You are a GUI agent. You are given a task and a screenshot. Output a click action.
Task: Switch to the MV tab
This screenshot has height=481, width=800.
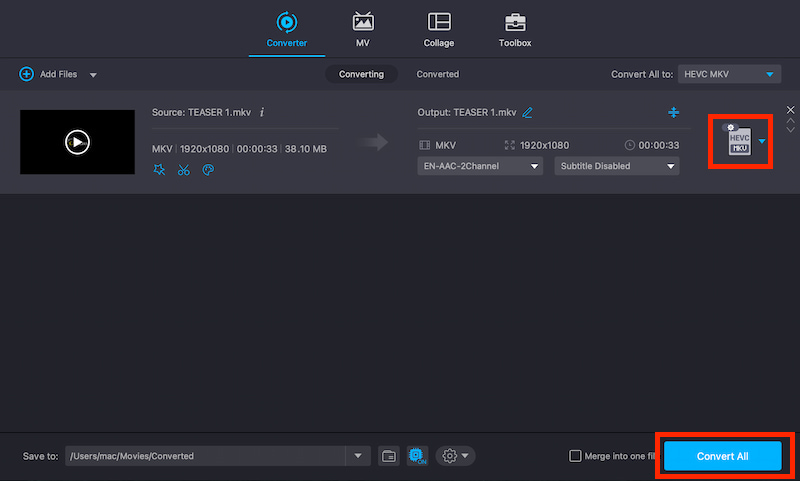click(x=363, y=30)
